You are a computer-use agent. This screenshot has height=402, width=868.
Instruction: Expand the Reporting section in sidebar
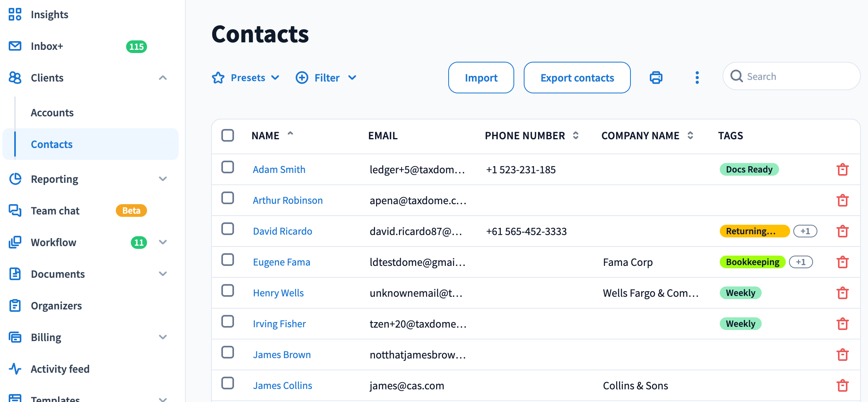(162, 179)
